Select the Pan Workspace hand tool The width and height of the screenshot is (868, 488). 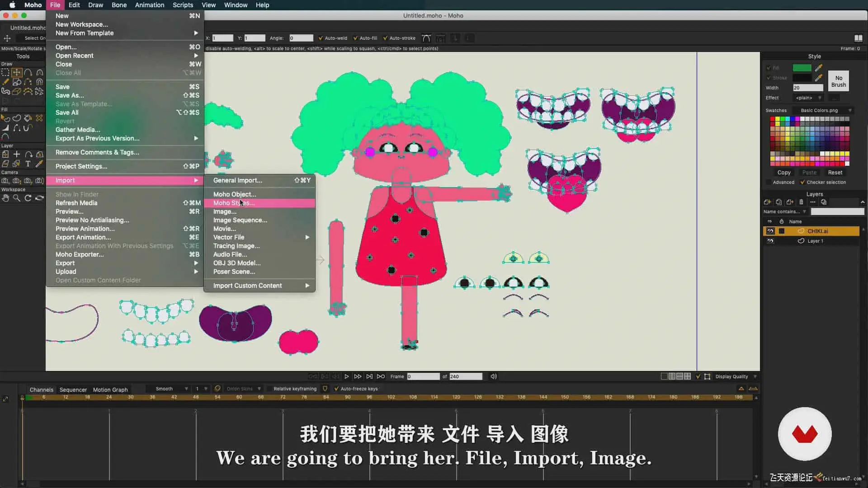click(x=5, y=198)
